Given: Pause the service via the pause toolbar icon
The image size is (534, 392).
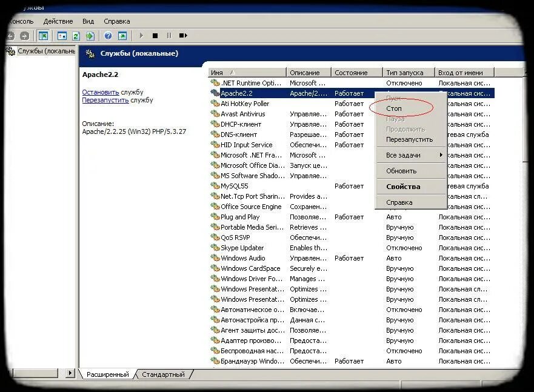Looking at the screenshot, I should [169, 35].
